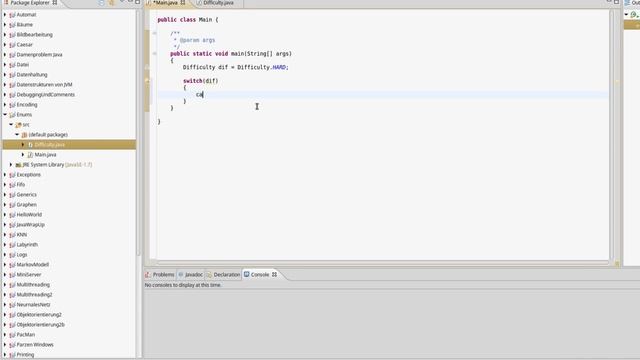Click the Link with Editor icon in Package Explorer
Screen dimensions: 640x360
click(x=111, y=2)
